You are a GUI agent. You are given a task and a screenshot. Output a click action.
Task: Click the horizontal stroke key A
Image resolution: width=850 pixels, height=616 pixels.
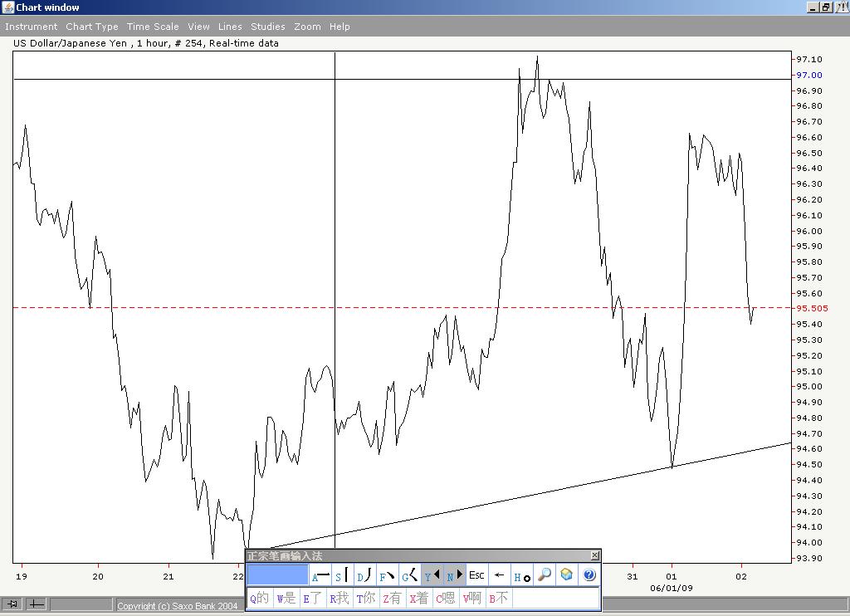pos(320,575)
